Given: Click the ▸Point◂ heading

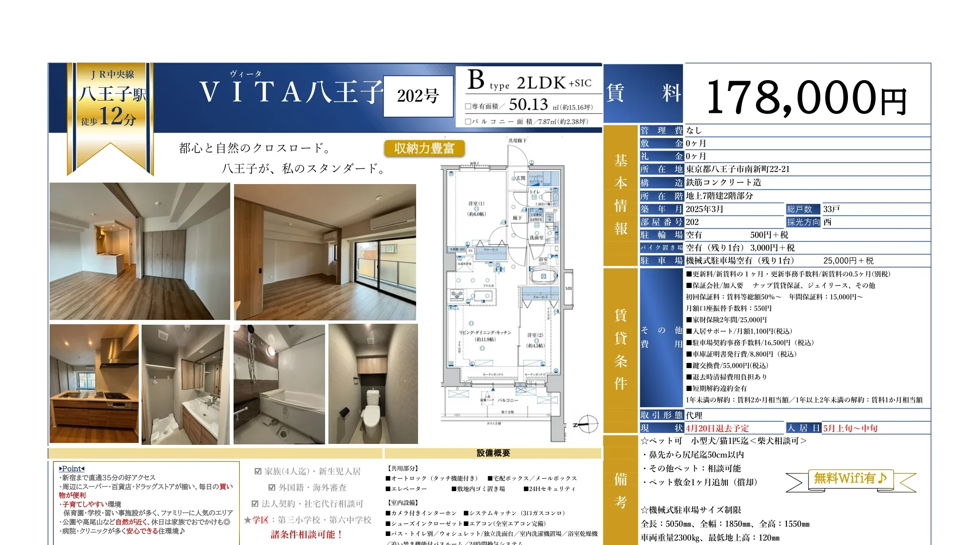Looking at the screenshot, I should click(x=72, y=469).
